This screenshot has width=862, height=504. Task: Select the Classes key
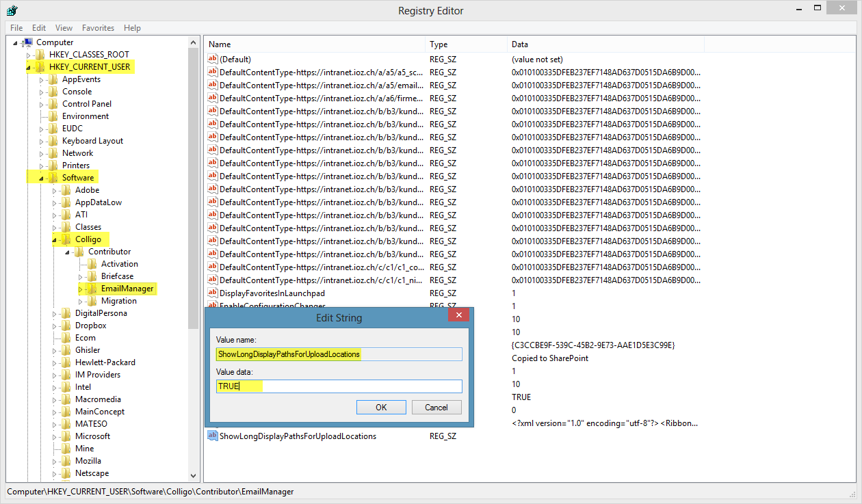pyautogui.click(x=88, y=227)
